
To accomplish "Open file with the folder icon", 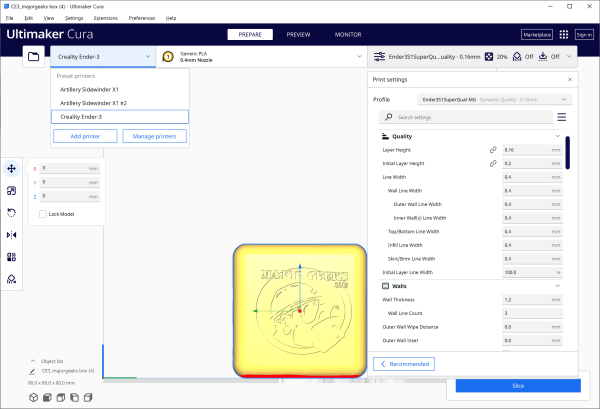I will pos(34,57).
